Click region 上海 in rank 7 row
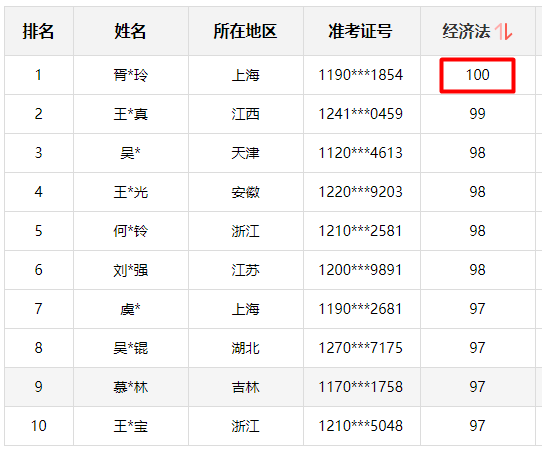This screenshot has height=449, width=542. point(245,309)
